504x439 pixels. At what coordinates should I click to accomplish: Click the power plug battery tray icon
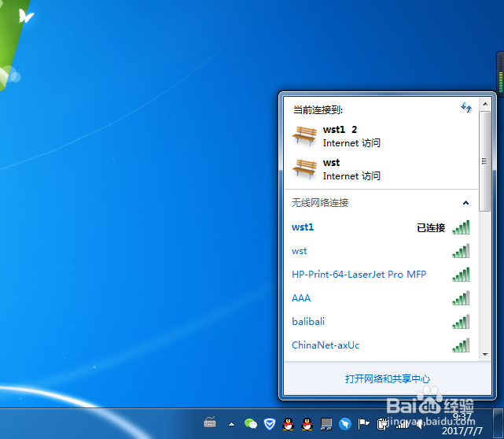coord(382,424)
